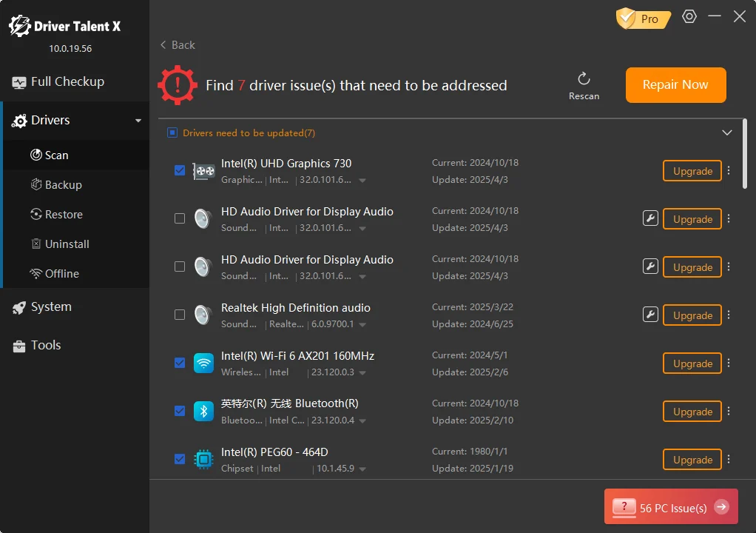Go Back to the previous page
Viewport: 756px width, 533px height.
point(178,45)
